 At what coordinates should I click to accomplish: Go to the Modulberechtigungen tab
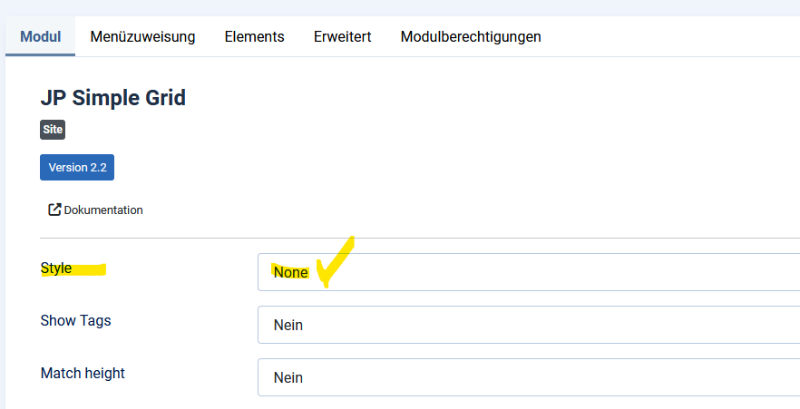coord(471,37)
